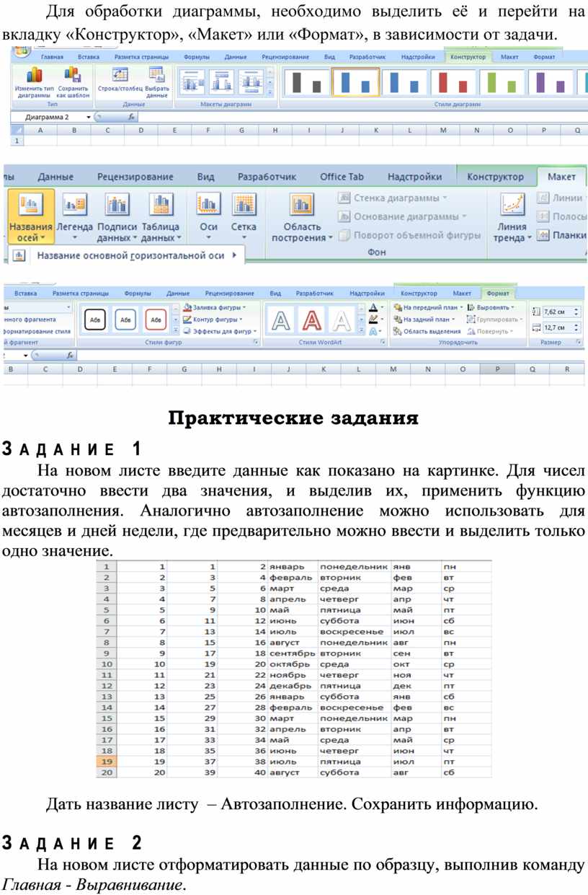Open the Shape Fill dropdown (Заливка фигуры)
The height and width of the screenshot is (895, 588).
click(x=213, y=307)
